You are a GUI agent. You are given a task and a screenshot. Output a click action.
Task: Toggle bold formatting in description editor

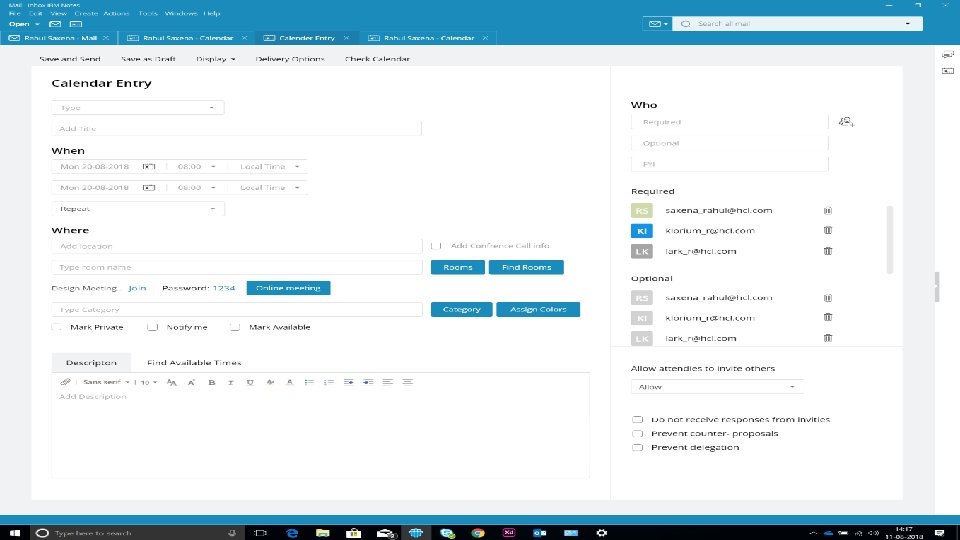212,382
